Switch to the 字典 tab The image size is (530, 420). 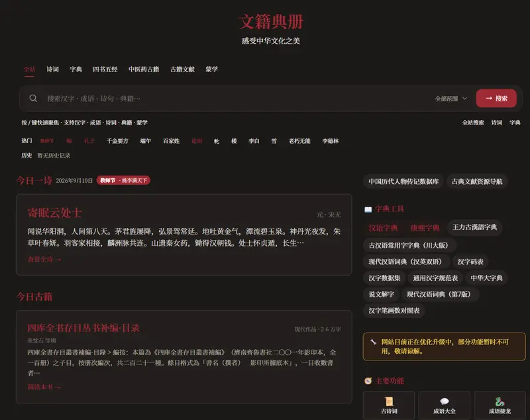[x=76, y=70]
